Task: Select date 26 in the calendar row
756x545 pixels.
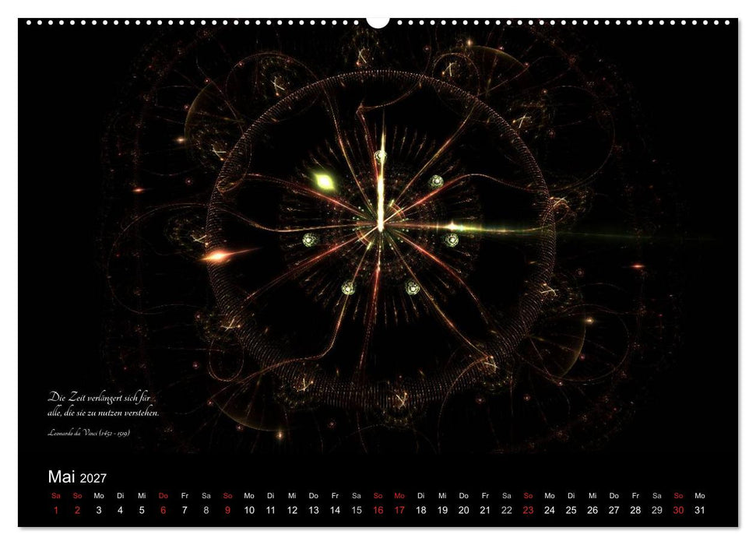Action: [592, 510]
